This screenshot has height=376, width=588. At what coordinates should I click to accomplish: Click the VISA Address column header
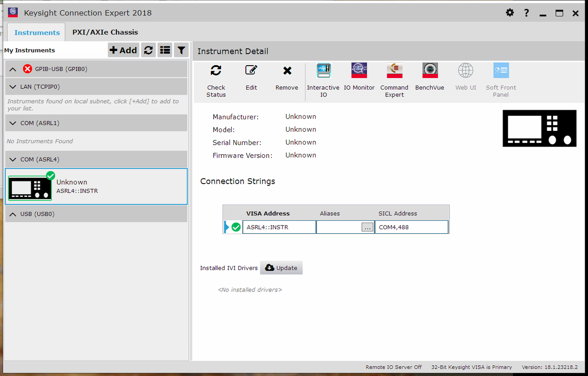(x=268, y=213)
